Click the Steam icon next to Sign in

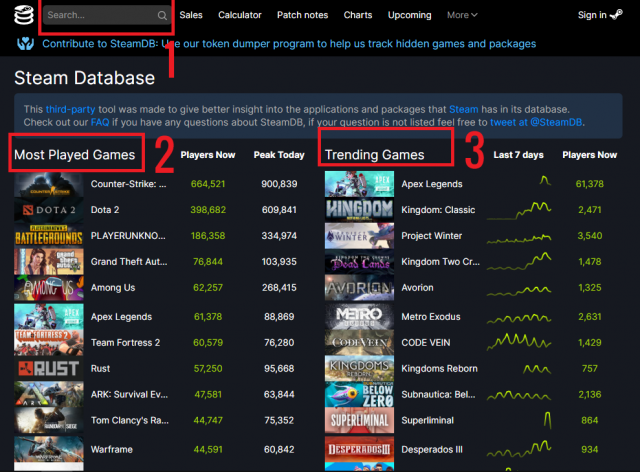tap(619, 15)
